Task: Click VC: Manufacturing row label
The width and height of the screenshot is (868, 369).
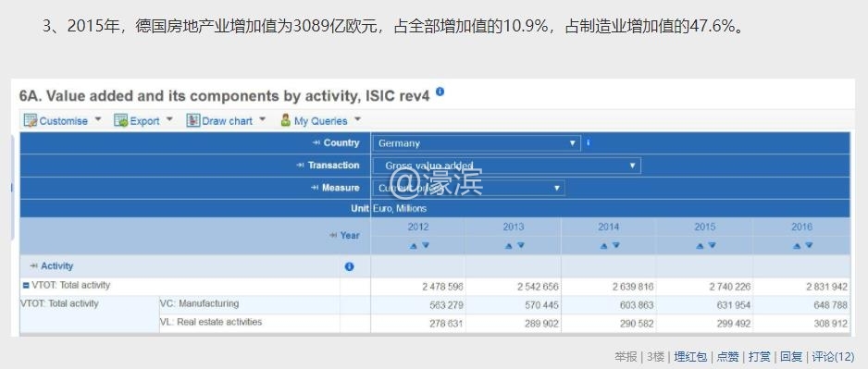Action: [x=199, y=303]
